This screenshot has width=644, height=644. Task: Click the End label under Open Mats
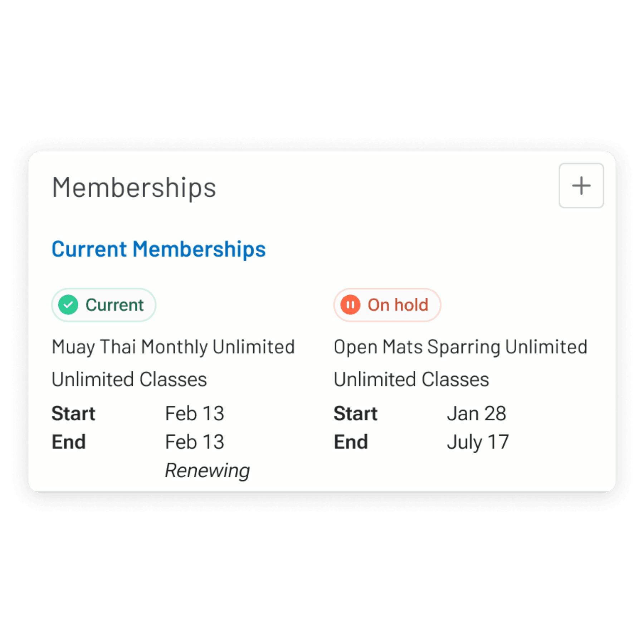[x=351, y=442]
